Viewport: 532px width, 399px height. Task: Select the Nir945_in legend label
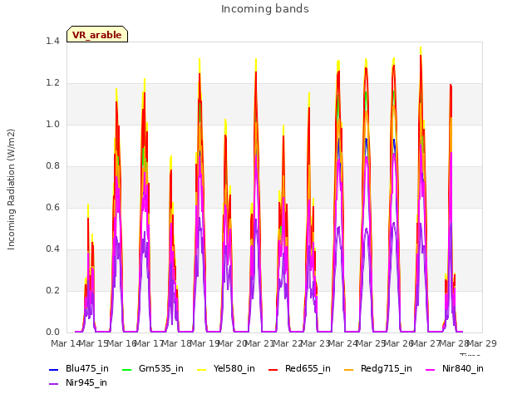point(86,383)
